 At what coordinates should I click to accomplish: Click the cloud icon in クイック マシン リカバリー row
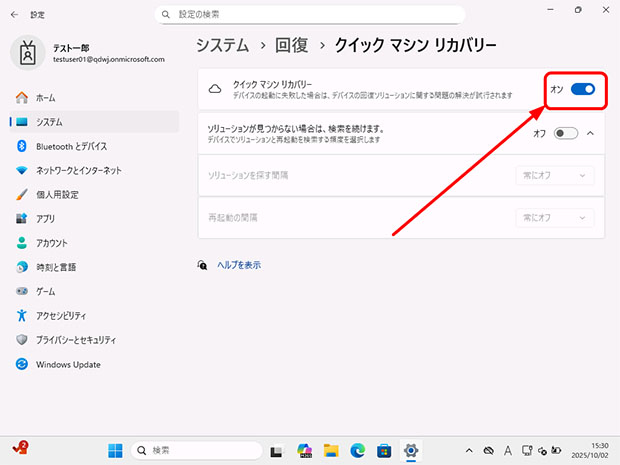point(215,89)
